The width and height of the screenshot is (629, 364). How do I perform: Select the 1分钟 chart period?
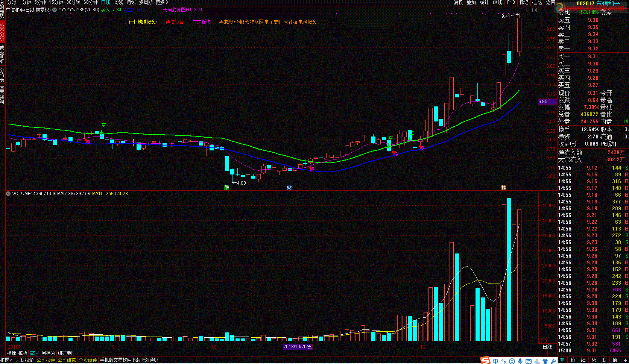pos(25,2)
